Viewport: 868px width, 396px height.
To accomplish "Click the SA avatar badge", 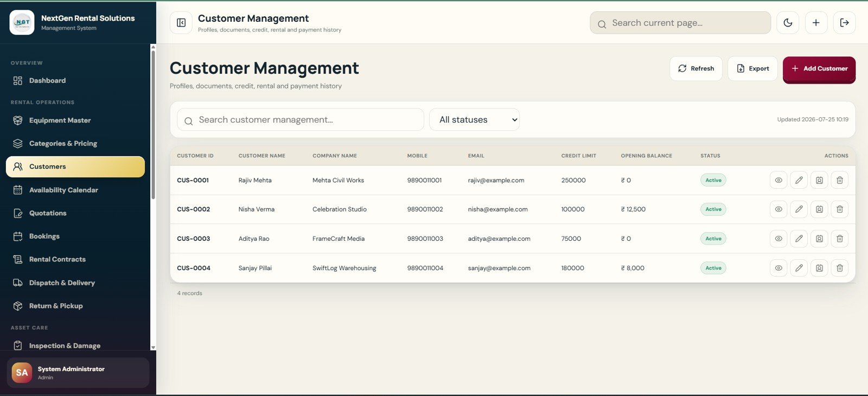I will point(22,373).
